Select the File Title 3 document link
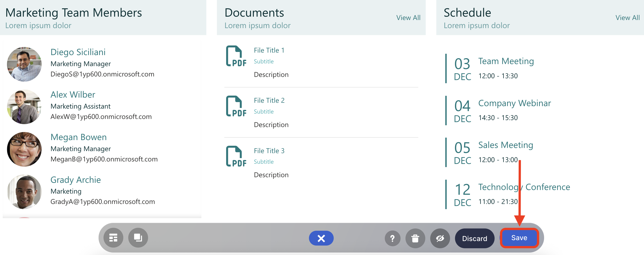 pos(269,151)
